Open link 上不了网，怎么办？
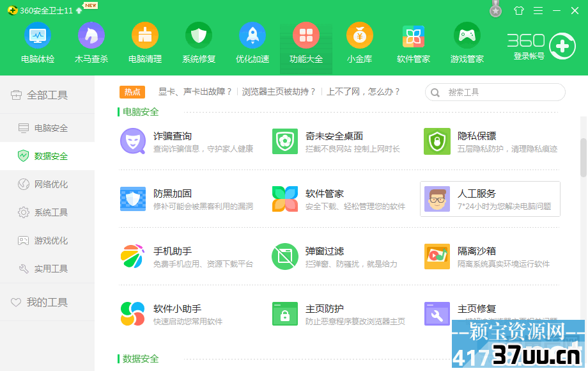Screen dimensions: 588x371 [364, 92]
